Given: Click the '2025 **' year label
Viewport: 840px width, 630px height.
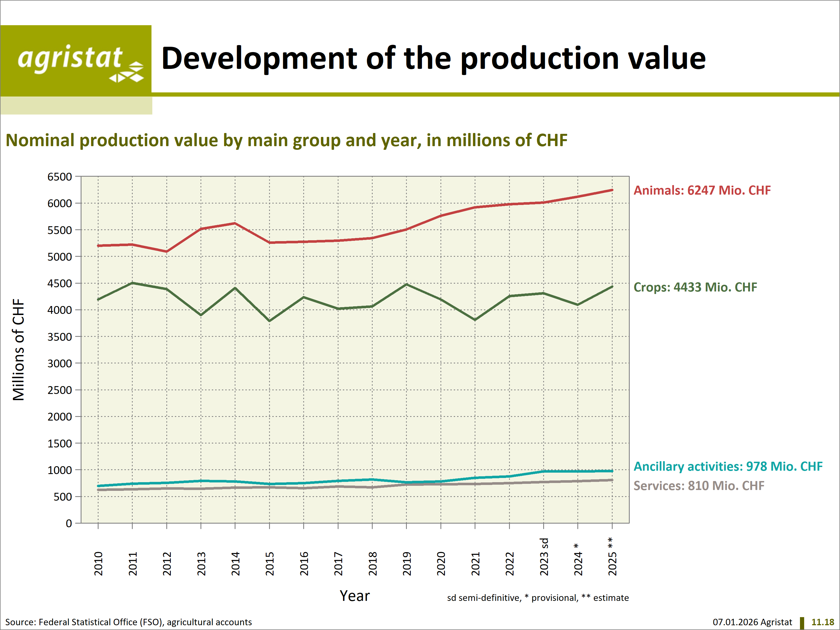Looking at the screenshot, I should click(612, 557).
